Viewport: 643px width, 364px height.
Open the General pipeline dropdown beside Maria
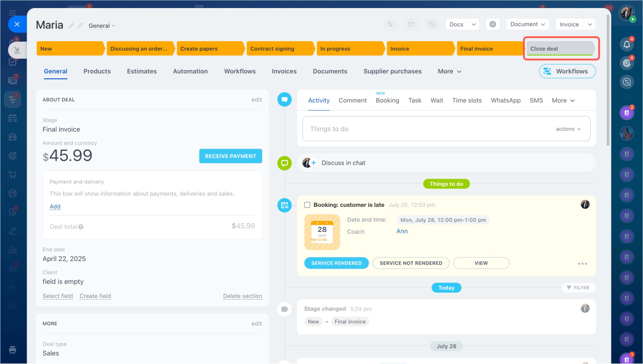101,26
